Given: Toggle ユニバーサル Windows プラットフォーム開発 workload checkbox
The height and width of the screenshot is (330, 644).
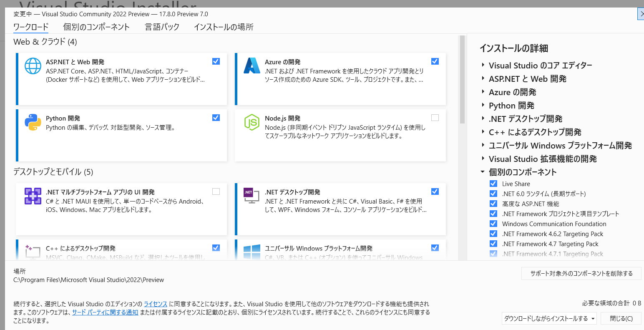Looking at the screenshot, I should pos(435,248).
